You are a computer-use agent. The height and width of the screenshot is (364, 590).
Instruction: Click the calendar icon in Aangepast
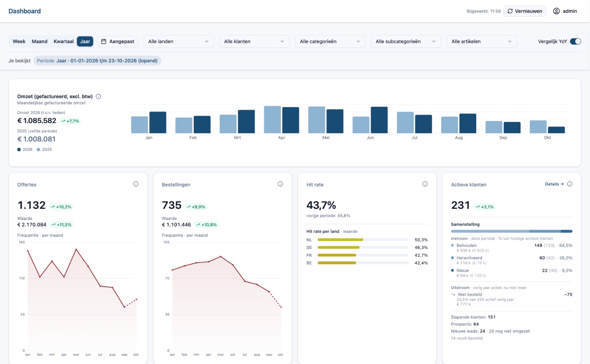click(x=104, y=41)
